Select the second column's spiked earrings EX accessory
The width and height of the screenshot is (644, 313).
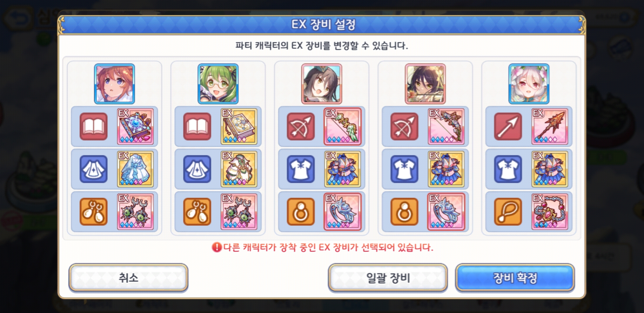239,212
